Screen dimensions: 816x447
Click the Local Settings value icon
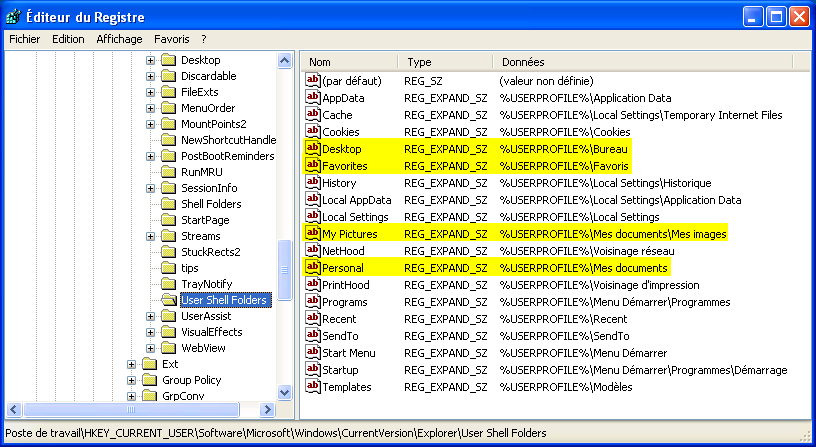(312, 216)
